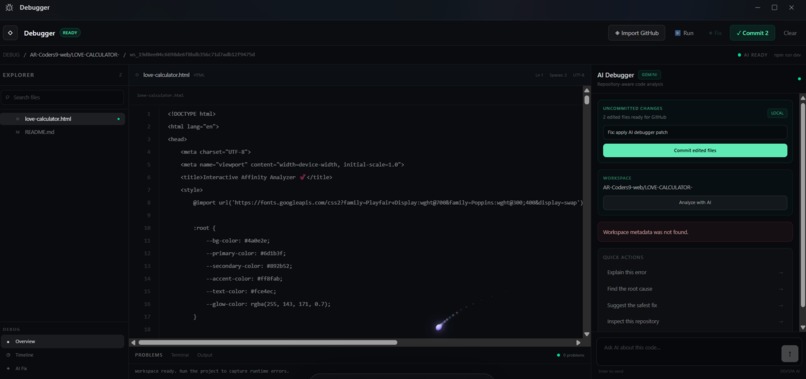Viewport: 806px width, 379px height.
Task: Click Clear in the top toolbar
Action: click(790, 33)
